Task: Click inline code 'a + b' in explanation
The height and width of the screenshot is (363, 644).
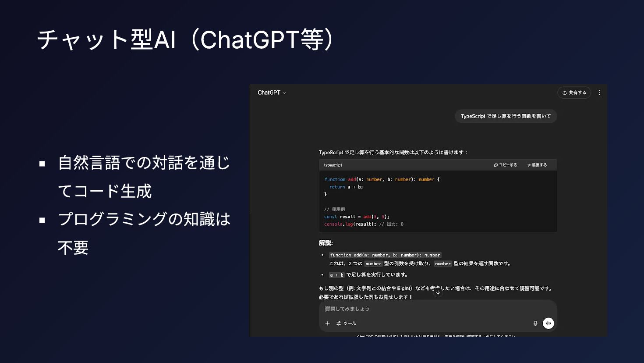Action: coord(336,275)
